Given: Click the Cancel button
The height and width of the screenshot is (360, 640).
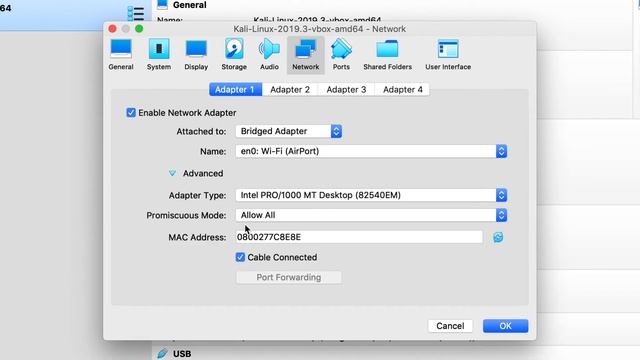Looking at the screenshot, I should (x=450, y=326).
